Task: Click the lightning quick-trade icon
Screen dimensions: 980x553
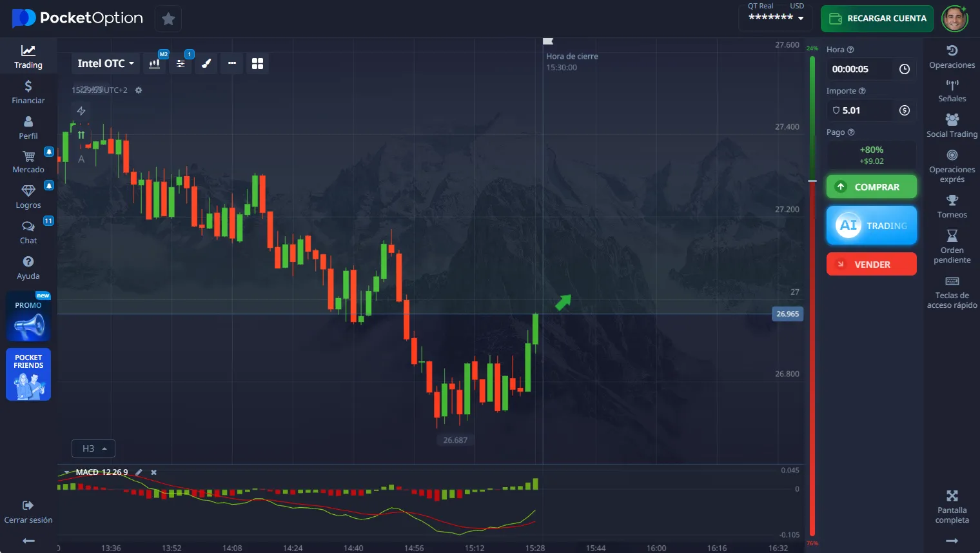Action: point(81,111)
